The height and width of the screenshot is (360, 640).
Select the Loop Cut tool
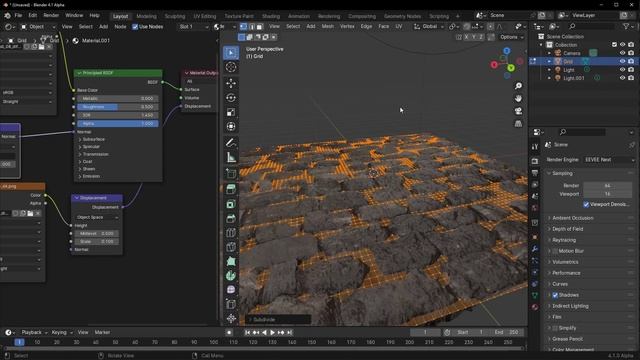pyautogui.click(x=231, y=233)
